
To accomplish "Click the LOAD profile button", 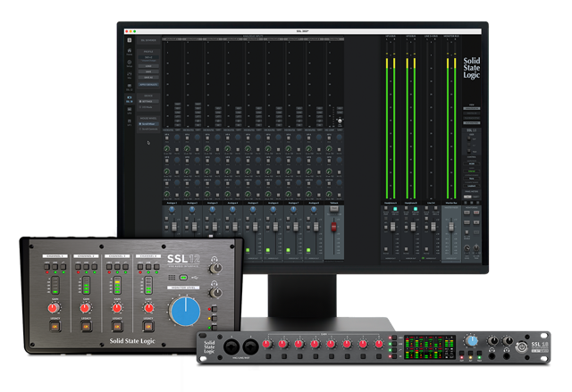I will [148, 66].
